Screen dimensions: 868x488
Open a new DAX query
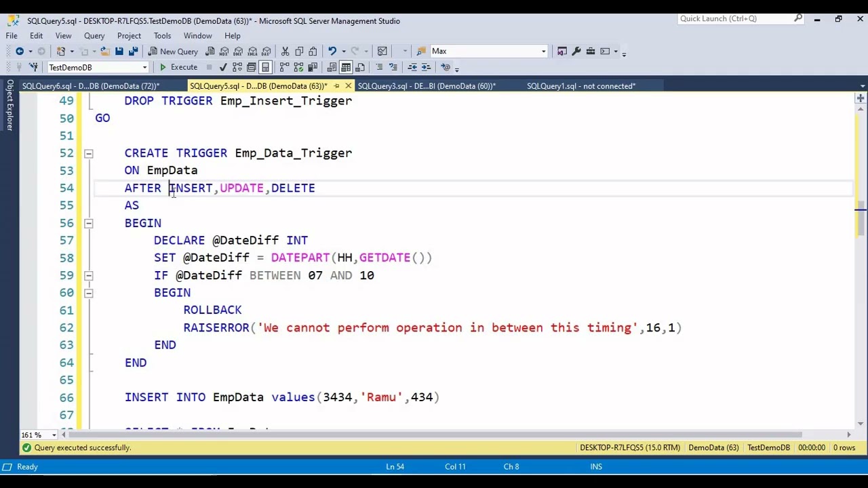pyautogui.click(x=266, y=51)
